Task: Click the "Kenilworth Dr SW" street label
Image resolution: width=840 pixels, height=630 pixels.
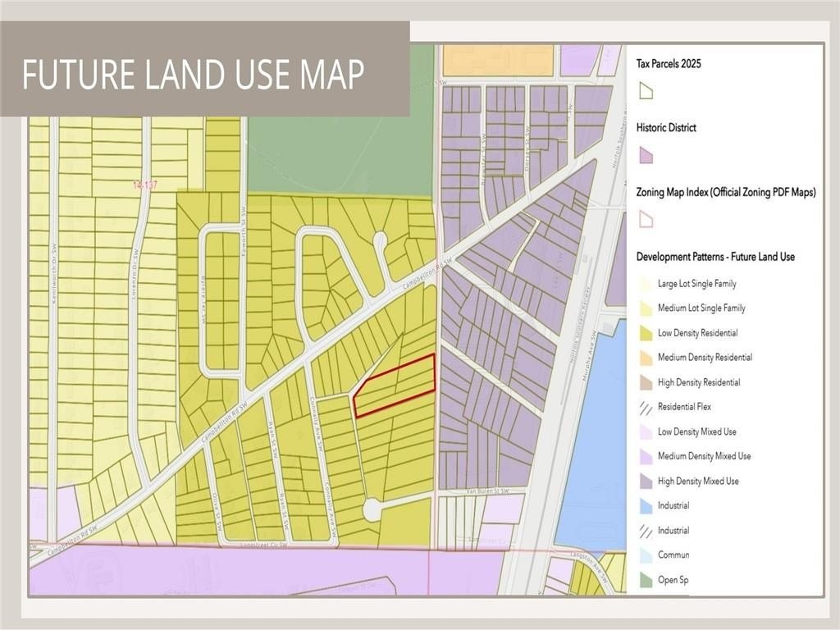Action: pos(53,274)
